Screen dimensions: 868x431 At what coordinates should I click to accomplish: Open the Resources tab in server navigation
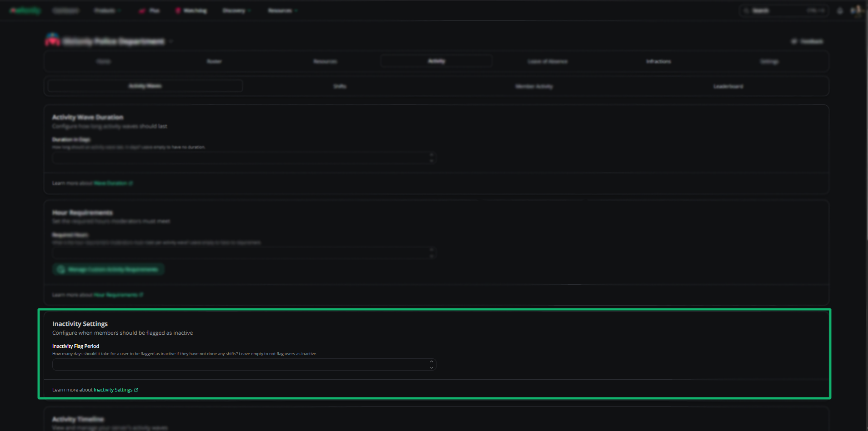click(325, 61)
